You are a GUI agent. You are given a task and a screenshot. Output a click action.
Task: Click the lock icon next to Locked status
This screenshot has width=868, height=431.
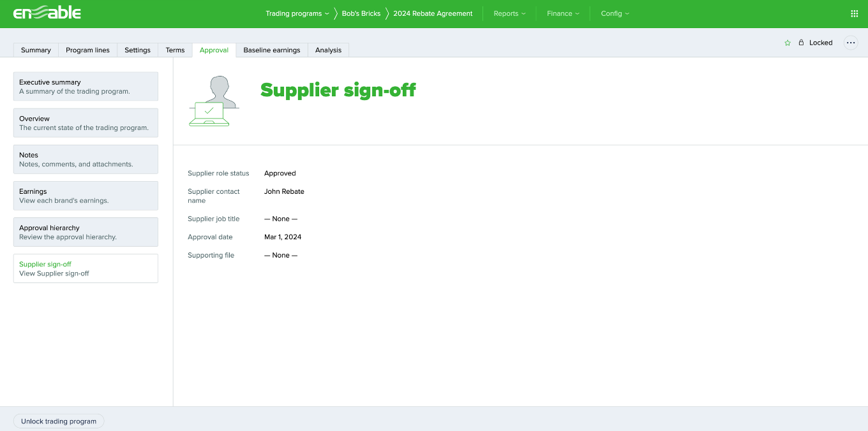pyautogui.click(x=801, y=43)
